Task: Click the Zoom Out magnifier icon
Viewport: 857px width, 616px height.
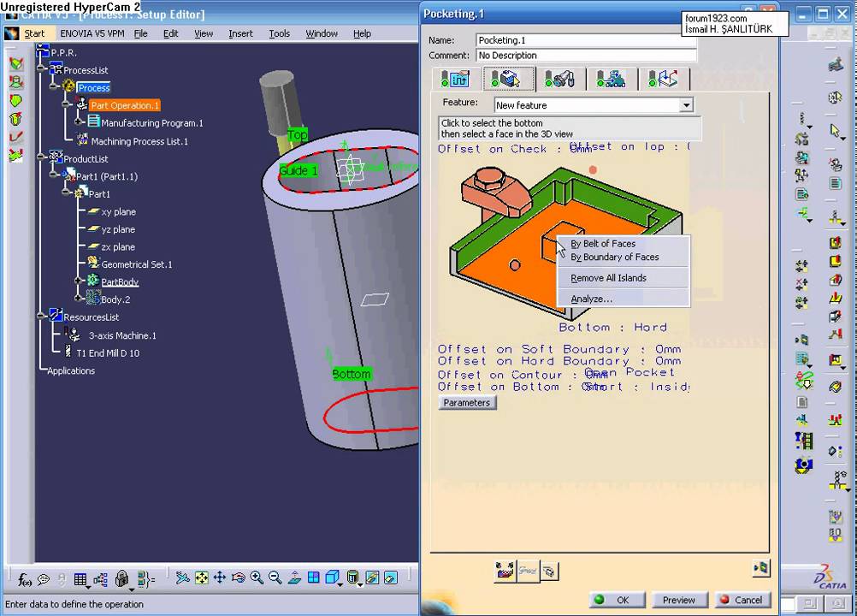Action: [x=275, y=577]
